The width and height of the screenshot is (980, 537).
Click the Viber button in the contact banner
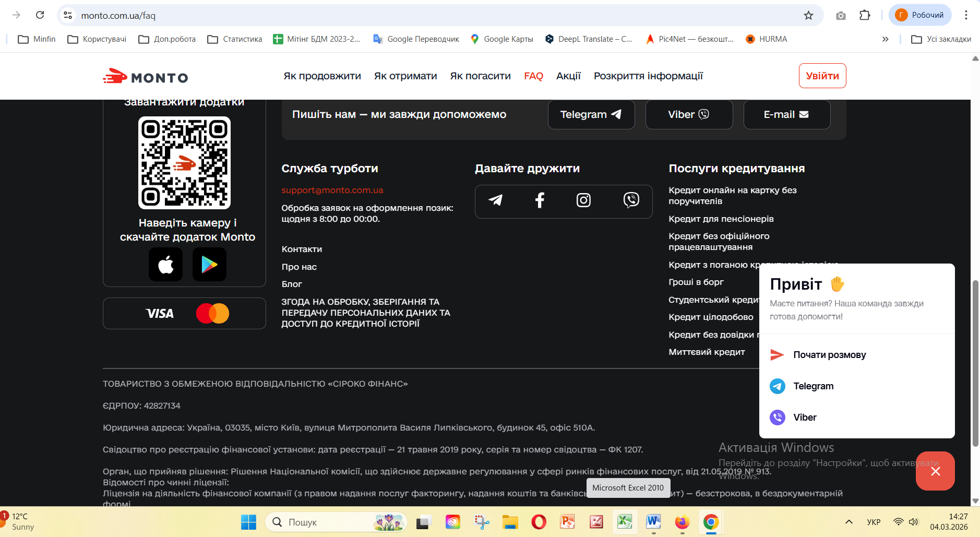pyautogui.click(x=689, y=114)
